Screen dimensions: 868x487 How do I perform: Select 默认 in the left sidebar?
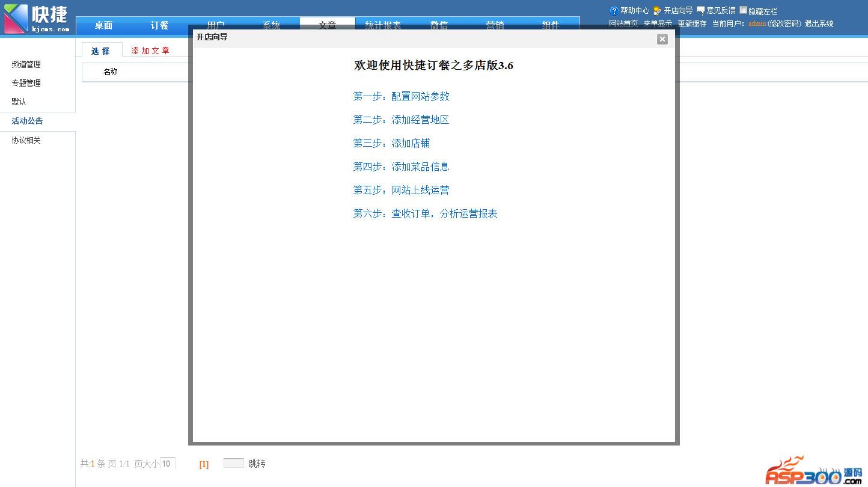pos(19,102)
